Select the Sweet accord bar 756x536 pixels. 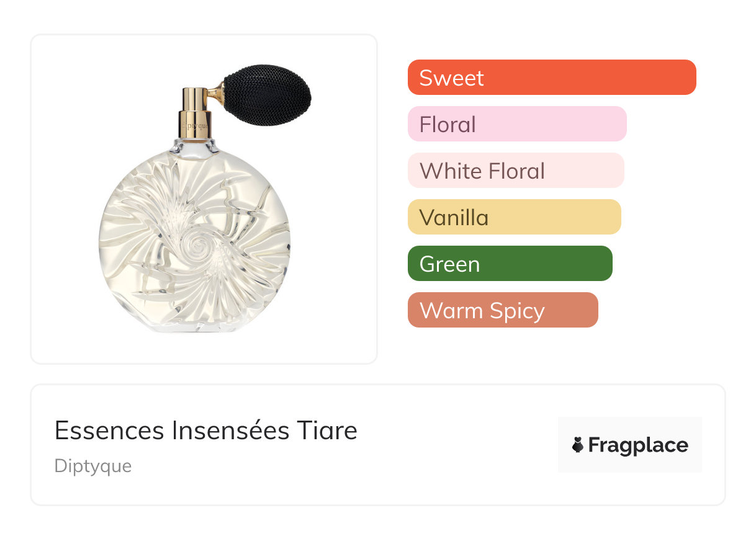click(552, 78)
